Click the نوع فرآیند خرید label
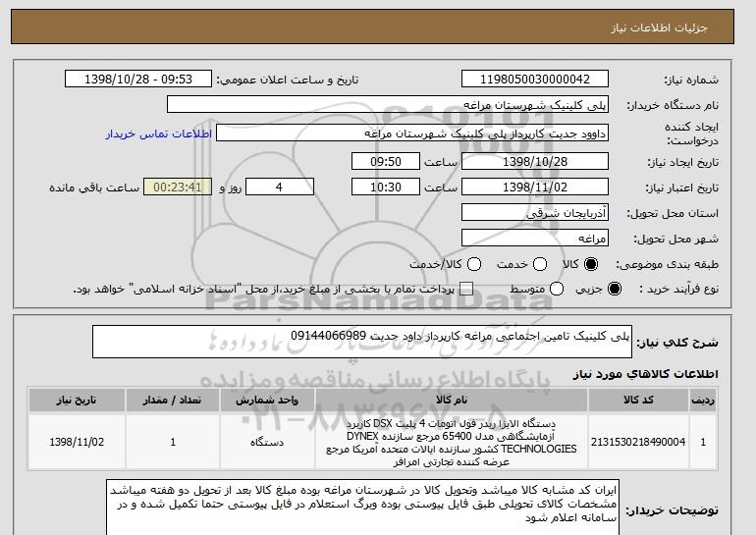The width and height of the screenshot is (756, 535). [x=678, y=289]
